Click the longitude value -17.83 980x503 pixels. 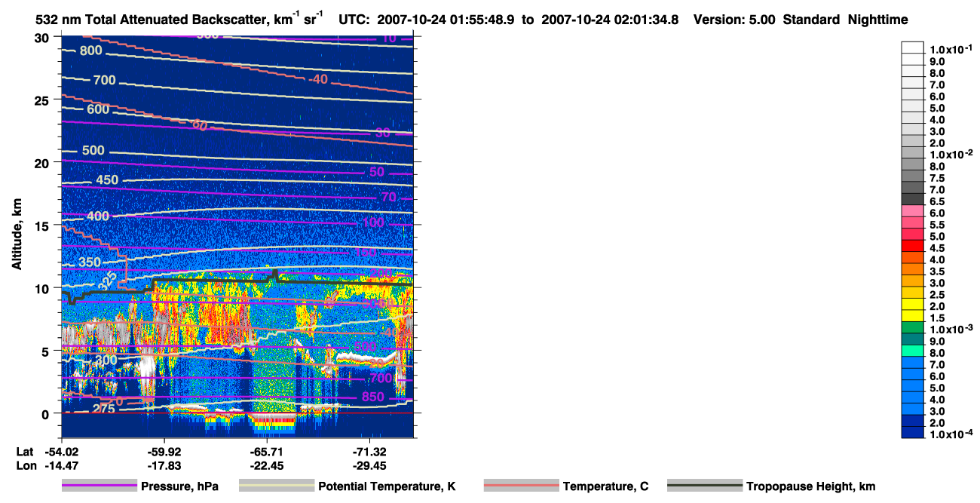click(x=164, y=466)
